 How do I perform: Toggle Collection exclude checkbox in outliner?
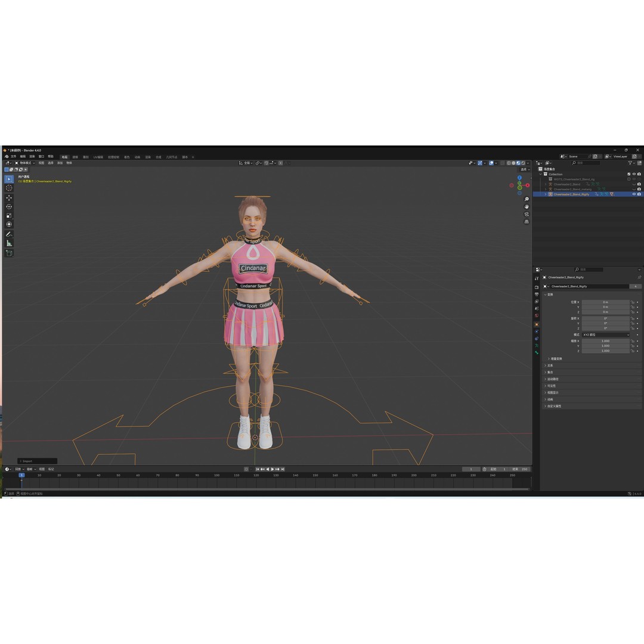point(629,174)
